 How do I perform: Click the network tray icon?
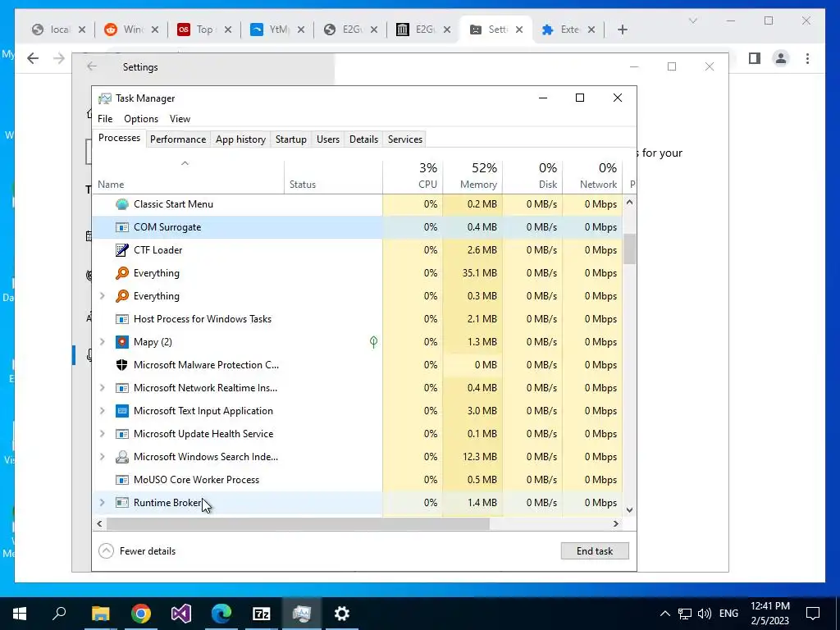[x=685, y=614]
